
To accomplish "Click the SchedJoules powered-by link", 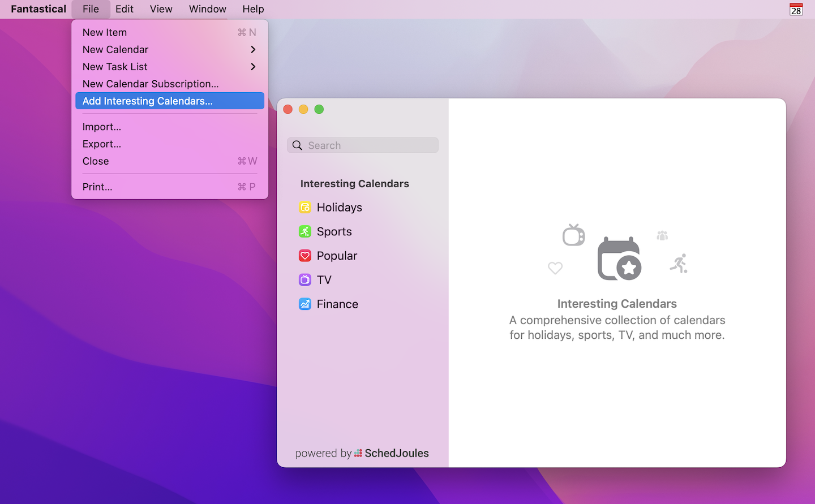I will pyautogui.click(x=362, y=453).
